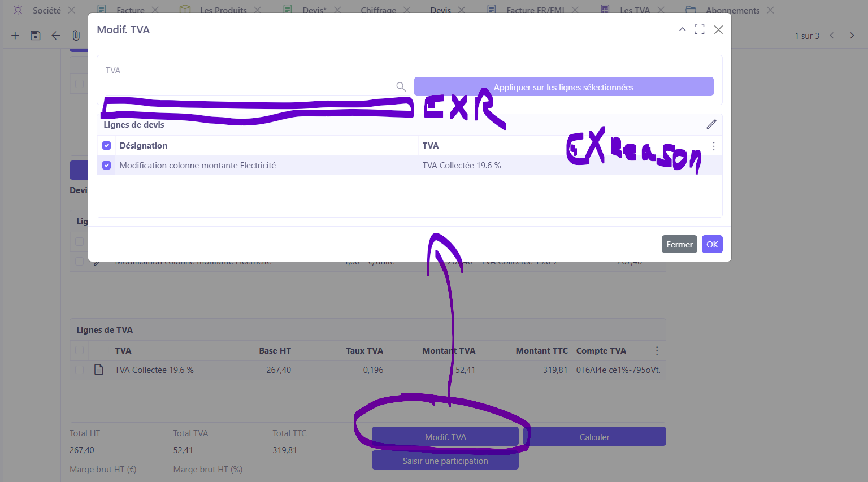Click the Modif. TVA button below the grid
Viewport: 868px width, 482px height.
(x=445, y=437)
